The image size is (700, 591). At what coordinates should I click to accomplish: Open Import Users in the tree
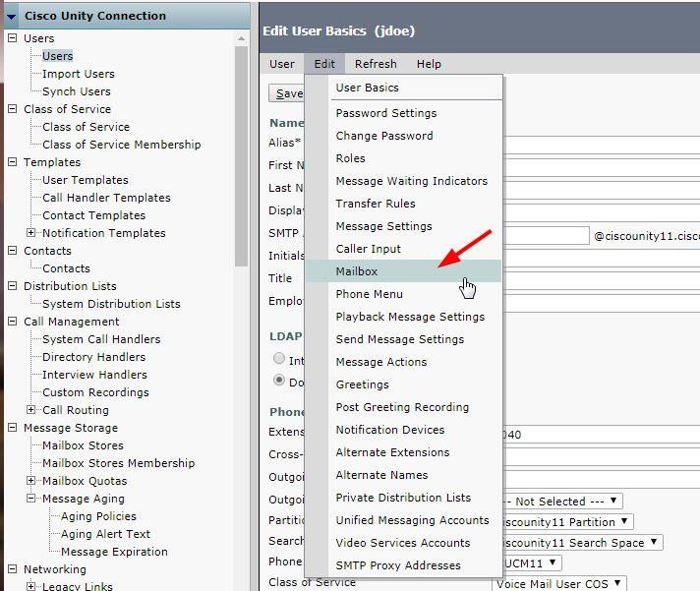click(79, 74)
